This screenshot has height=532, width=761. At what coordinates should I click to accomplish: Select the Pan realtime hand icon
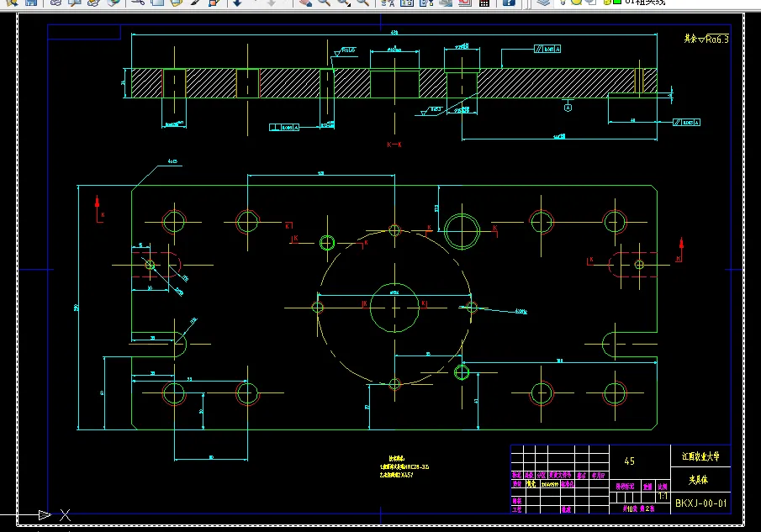coord(305,3)
